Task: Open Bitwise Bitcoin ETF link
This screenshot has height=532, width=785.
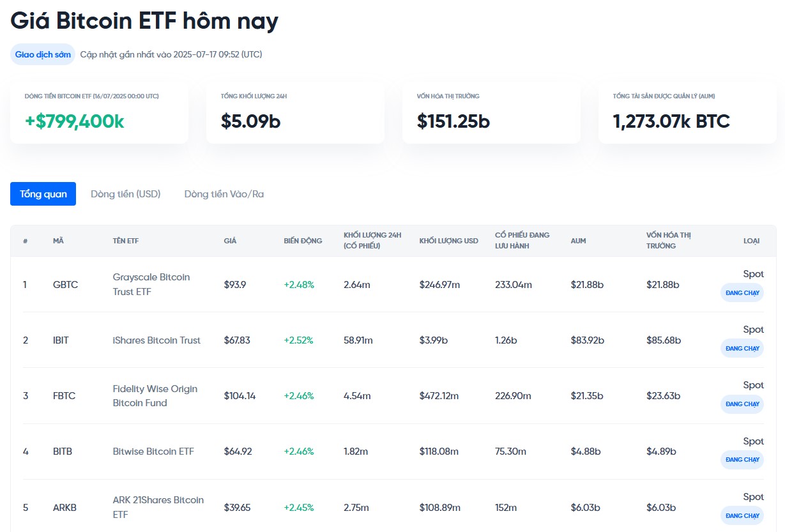Action: [x=153, y=451]
